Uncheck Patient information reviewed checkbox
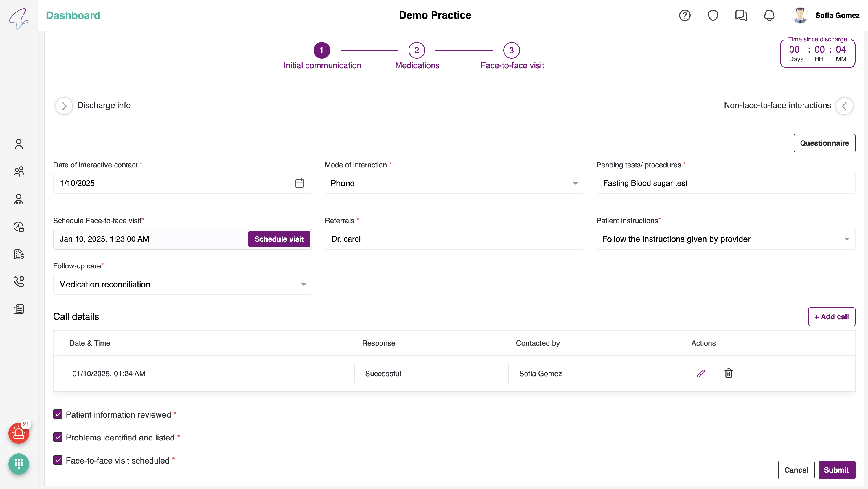Screen dimensions: 868x489 [x=58, y=414]
